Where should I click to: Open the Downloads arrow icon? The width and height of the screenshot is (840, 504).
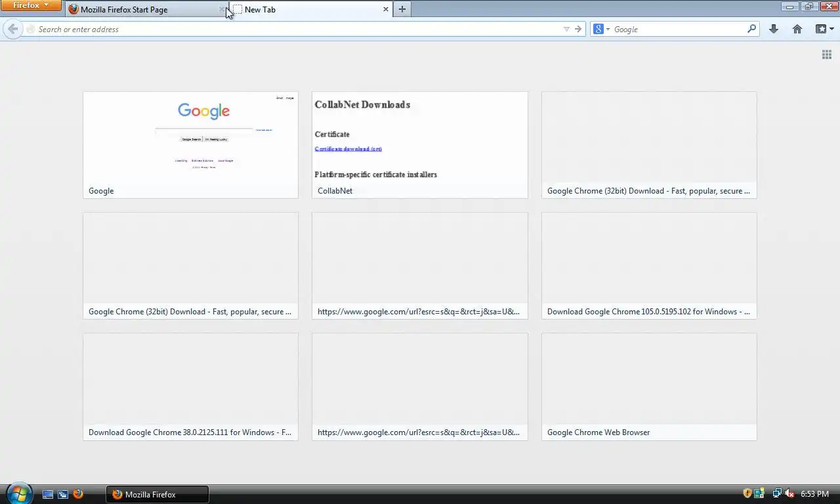(774, 29)
